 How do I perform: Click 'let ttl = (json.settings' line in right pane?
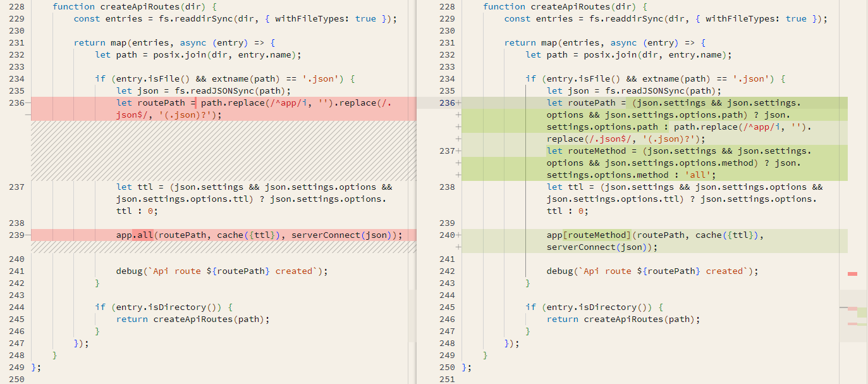(x=685, y=187)
